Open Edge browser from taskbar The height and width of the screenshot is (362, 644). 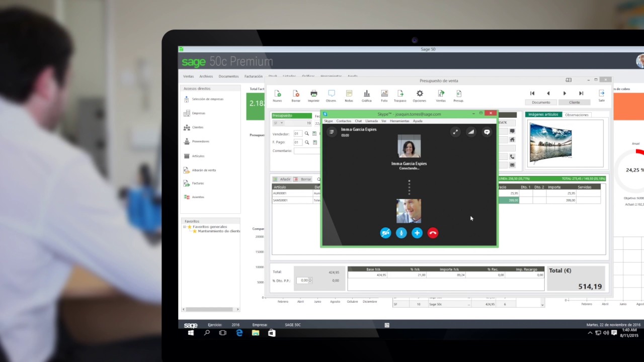point(239,333)
